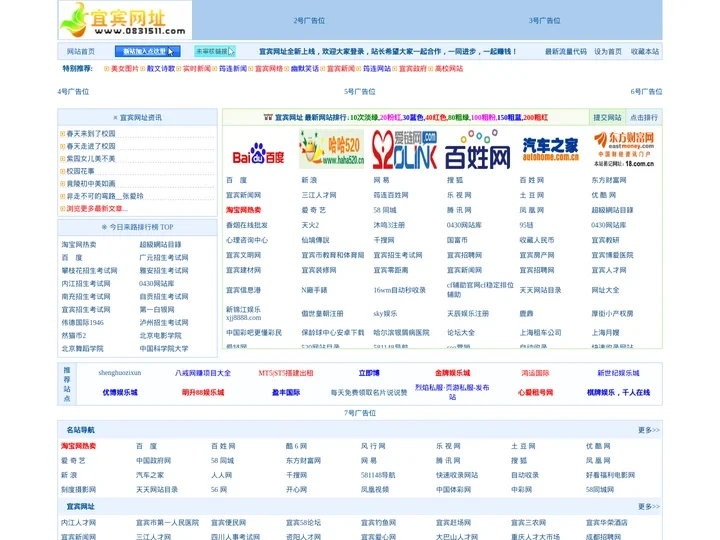
Task: Open the 国富币 link
Action: (457, 240)
